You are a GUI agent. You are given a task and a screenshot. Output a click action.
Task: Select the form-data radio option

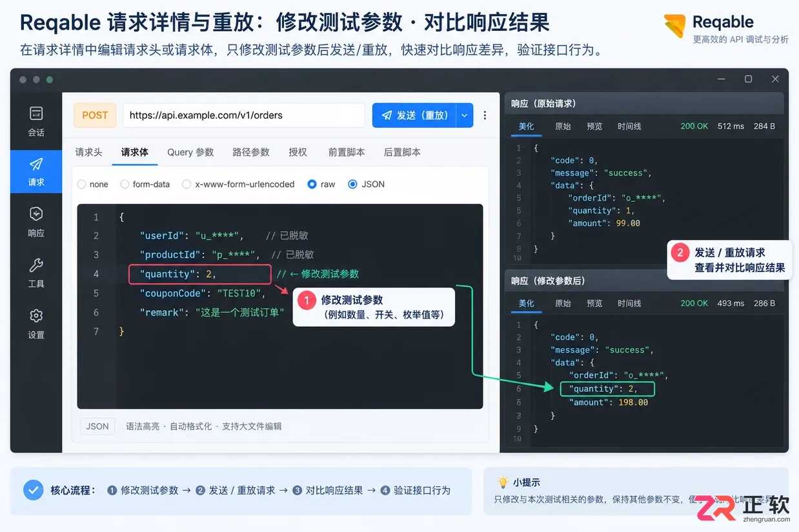point(125,184)
